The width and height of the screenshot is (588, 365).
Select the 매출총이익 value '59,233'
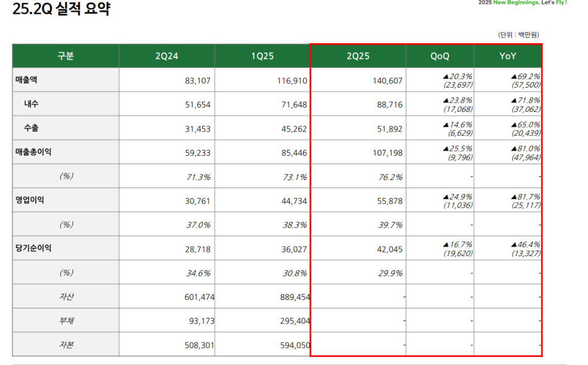(x=198, y=153)
